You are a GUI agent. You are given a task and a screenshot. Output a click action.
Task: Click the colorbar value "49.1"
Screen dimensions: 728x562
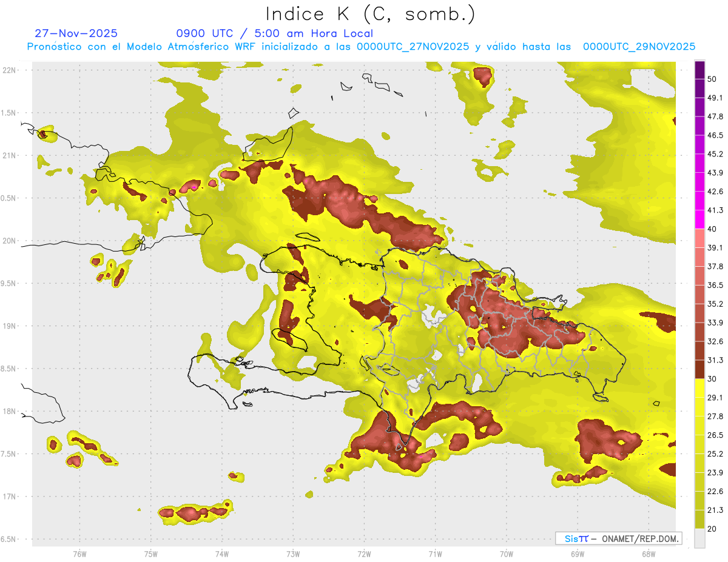[x=715, y=98]
